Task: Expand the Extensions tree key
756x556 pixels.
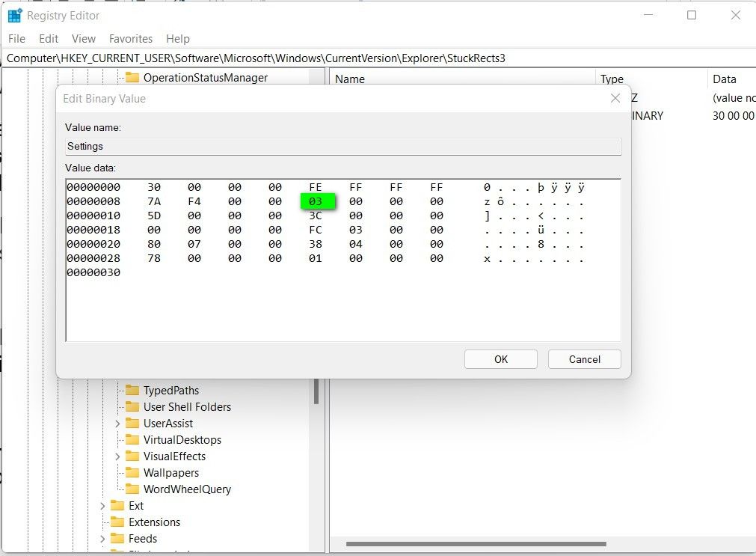Action: (102, 522)
